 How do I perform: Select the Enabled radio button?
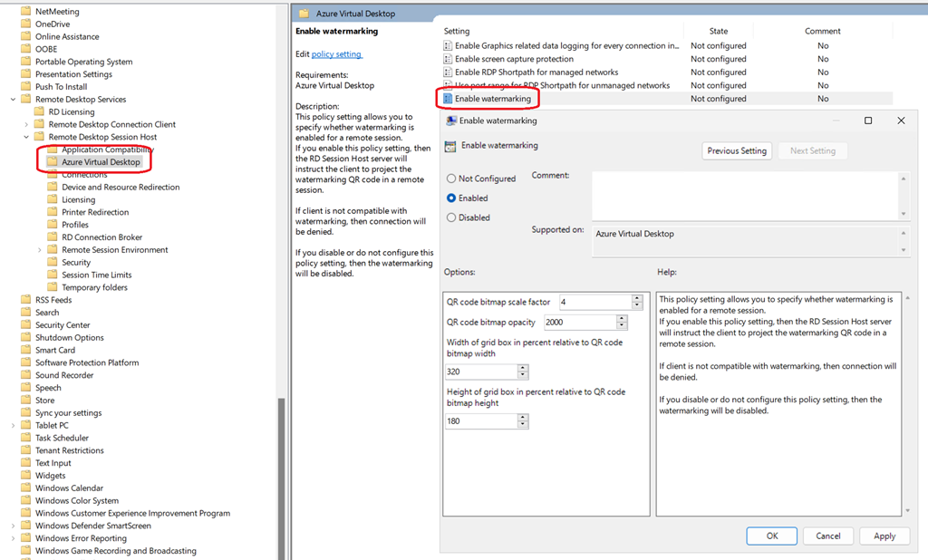tap(451, 198)
